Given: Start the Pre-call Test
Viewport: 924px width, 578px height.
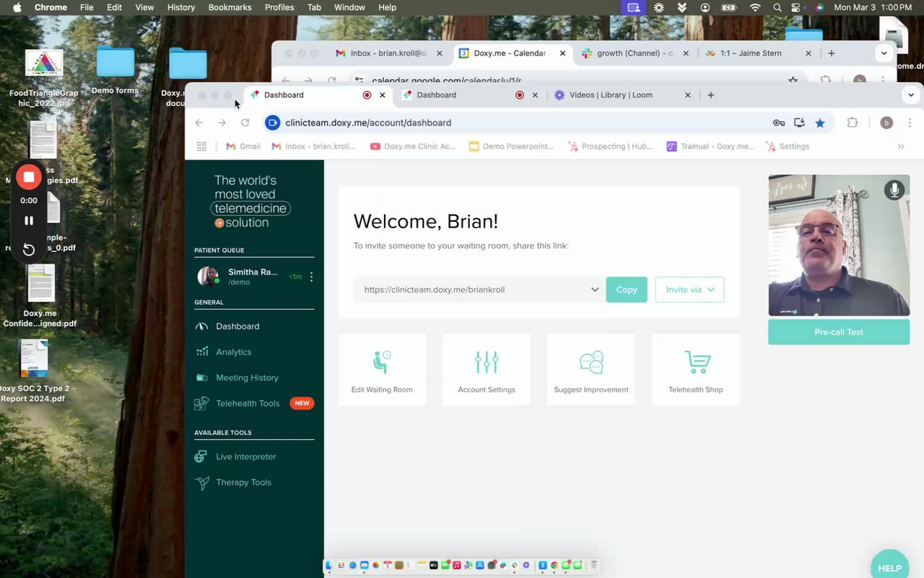Looking at the screenshot, I should pyautogui.click(x=839, y=332).
